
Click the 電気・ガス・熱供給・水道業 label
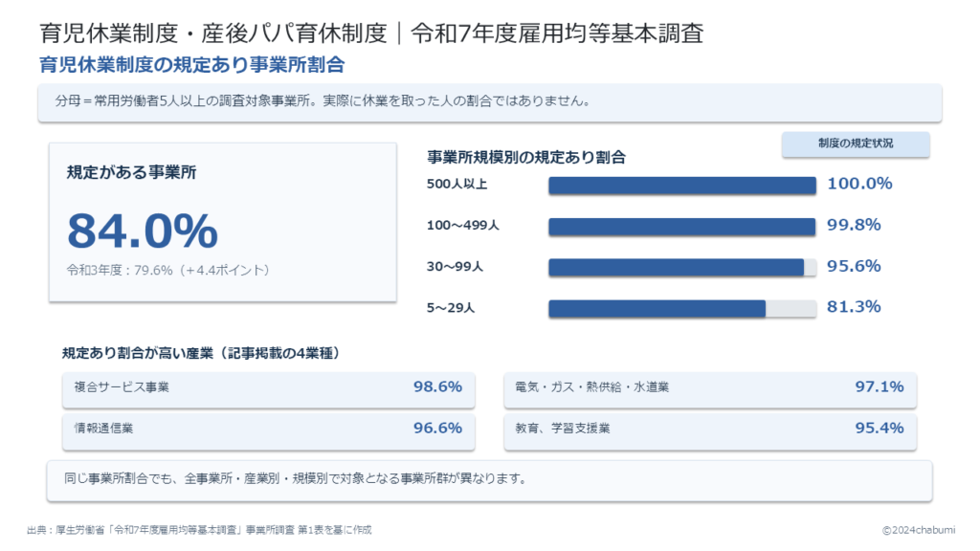coord(591,387)
